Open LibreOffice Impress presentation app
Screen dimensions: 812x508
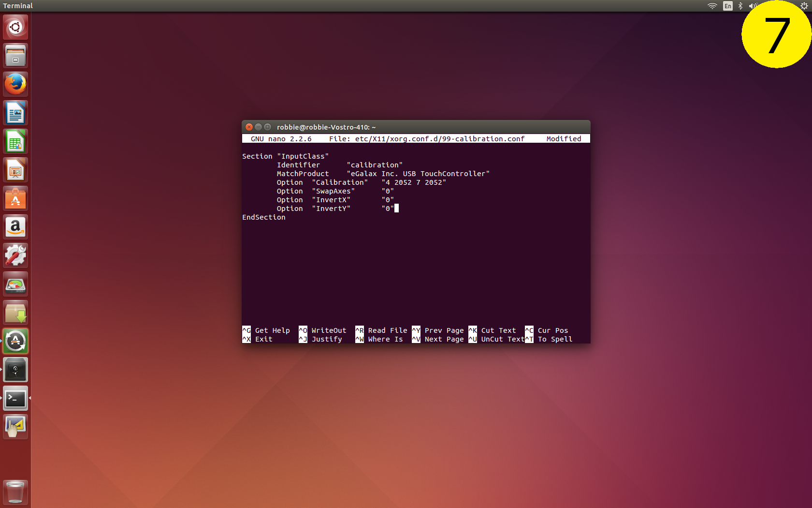15,170
